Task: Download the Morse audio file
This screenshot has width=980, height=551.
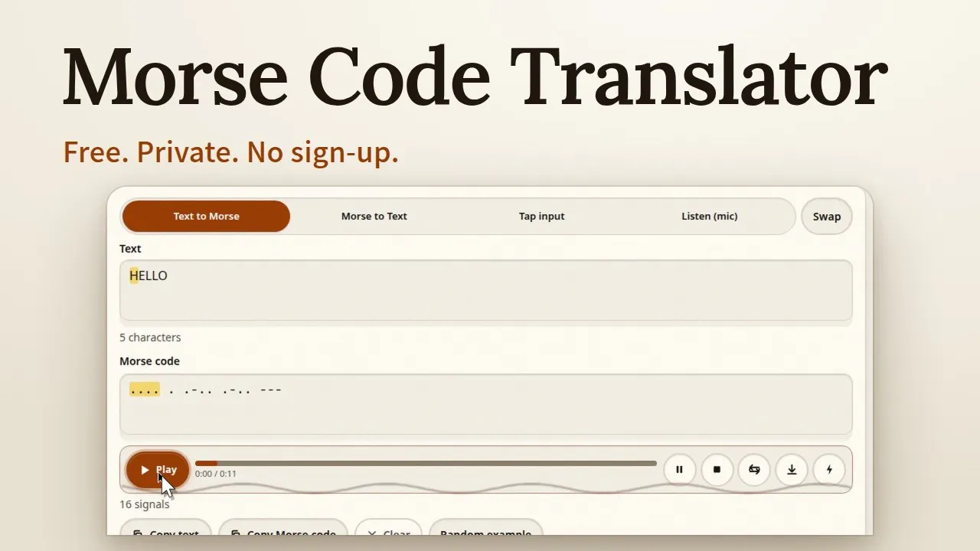Action: click(792, 469)
